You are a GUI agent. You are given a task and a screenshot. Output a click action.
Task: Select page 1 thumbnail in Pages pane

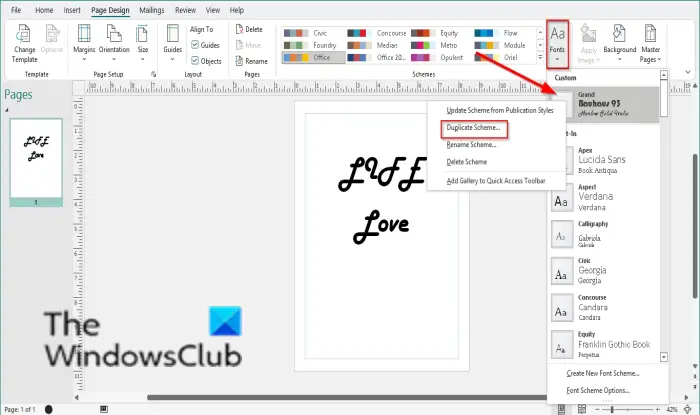(x=36, y=162)
